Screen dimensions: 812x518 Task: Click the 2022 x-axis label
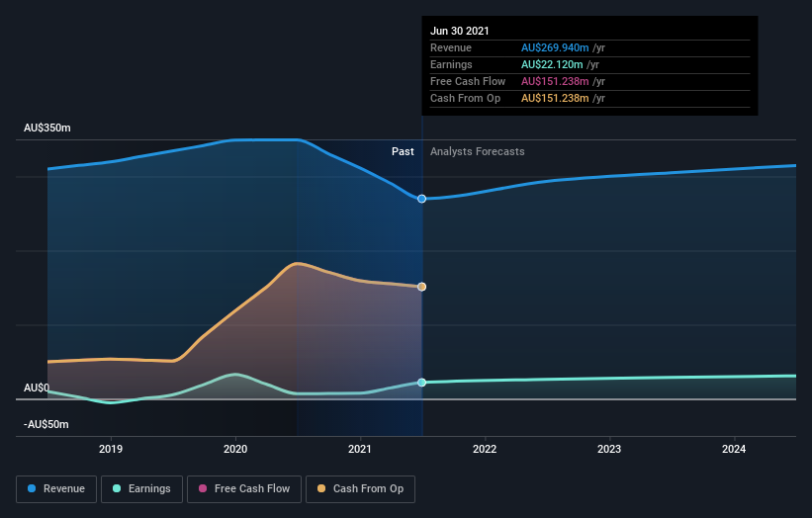coord(485,449)
